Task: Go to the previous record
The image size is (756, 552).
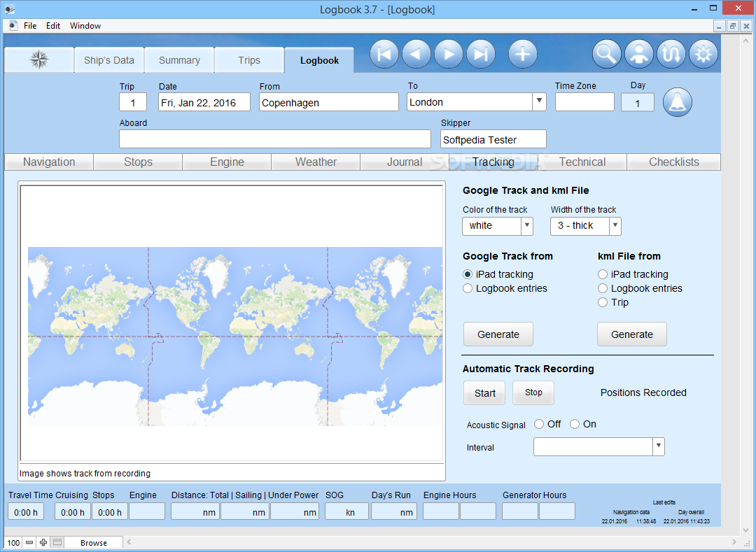Action: click(416, 54)
